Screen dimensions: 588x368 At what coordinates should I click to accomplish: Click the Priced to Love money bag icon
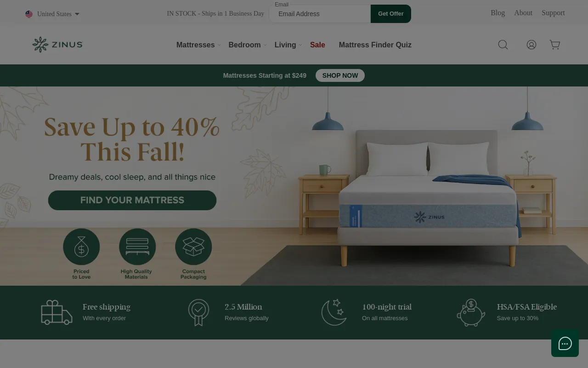pos(81,247)
